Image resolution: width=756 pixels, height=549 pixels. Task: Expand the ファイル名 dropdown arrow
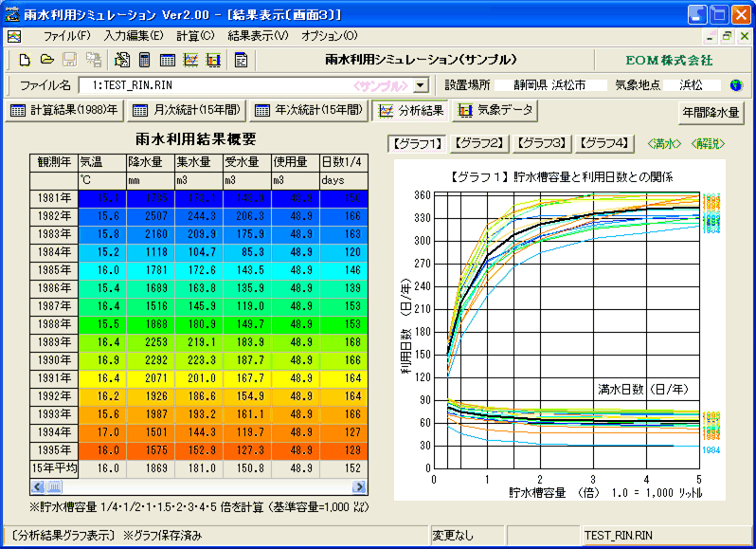click(x=421, y=85)
